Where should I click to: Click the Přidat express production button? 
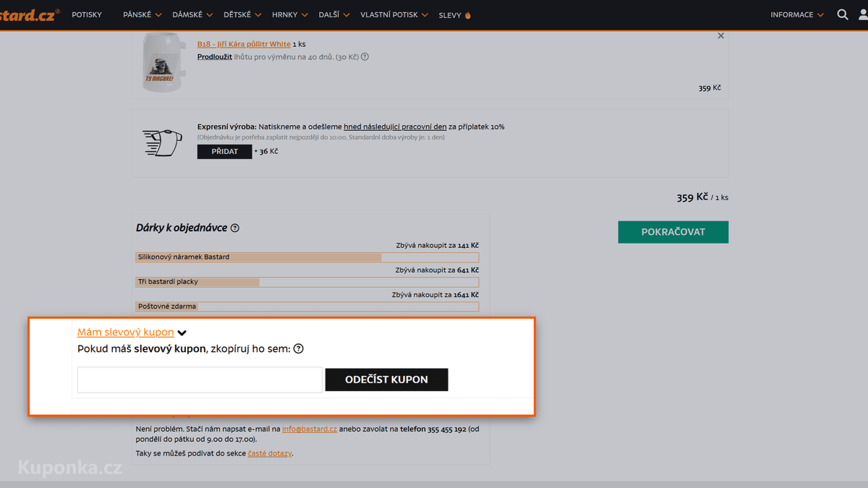[224, 152]
